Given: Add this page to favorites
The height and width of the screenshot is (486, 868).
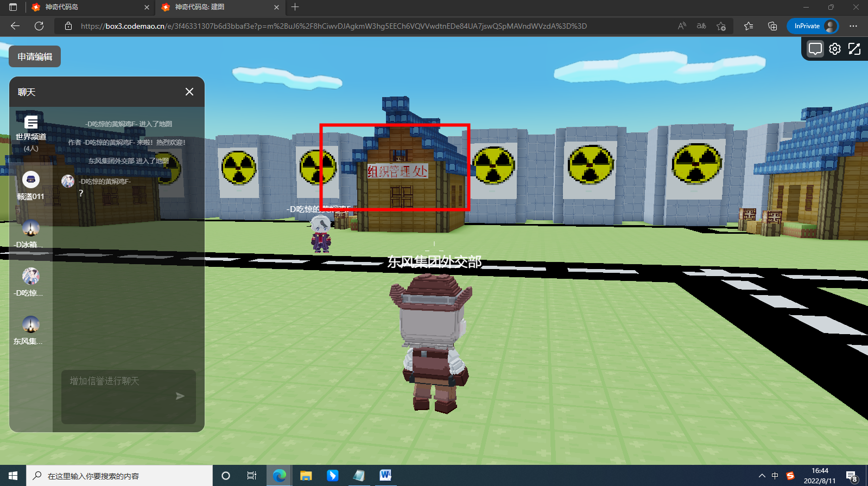Looking at the screenshot, I should pyautogui.click(x=721, y=26).
